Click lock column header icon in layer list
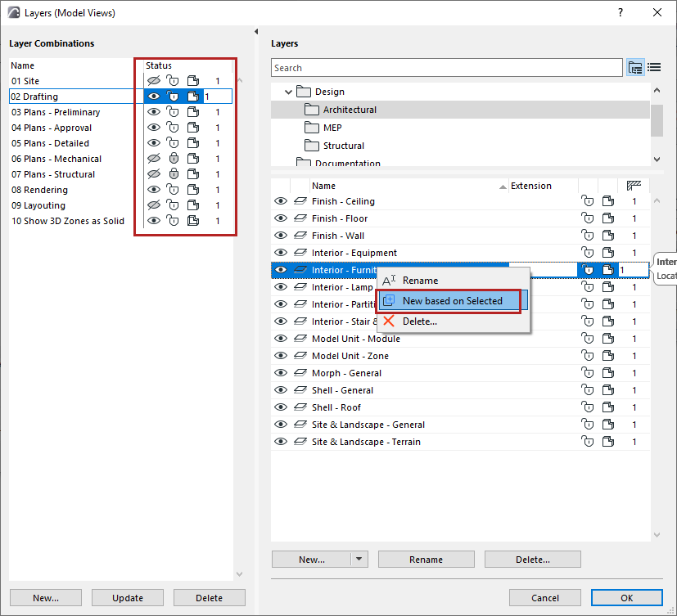 (588, 186)
